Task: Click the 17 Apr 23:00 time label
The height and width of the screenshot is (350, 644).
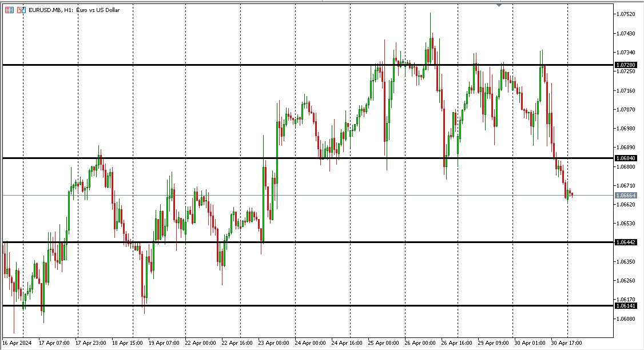Action: coord(91,343)
